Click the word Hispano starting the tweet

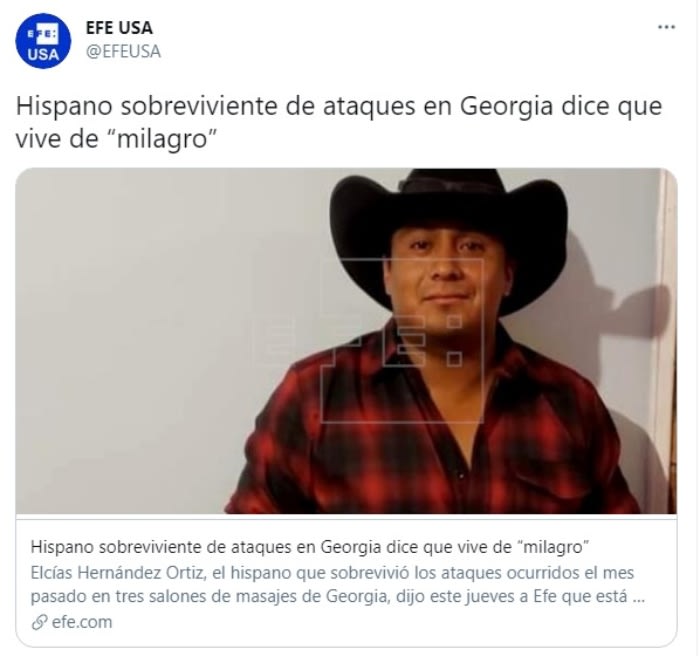[x=64, y=107]
